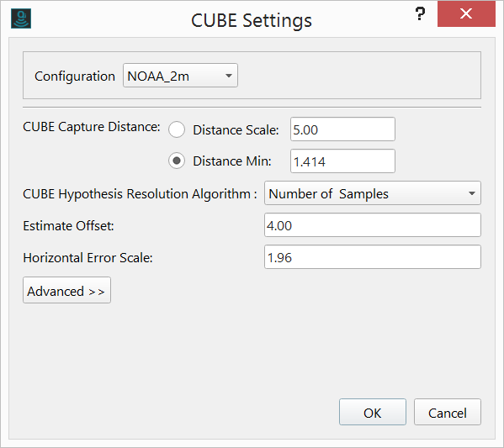This screenshot has width=504, height=448.
Task: Click the Estimate Offset input field
Action: pos(373,224)
